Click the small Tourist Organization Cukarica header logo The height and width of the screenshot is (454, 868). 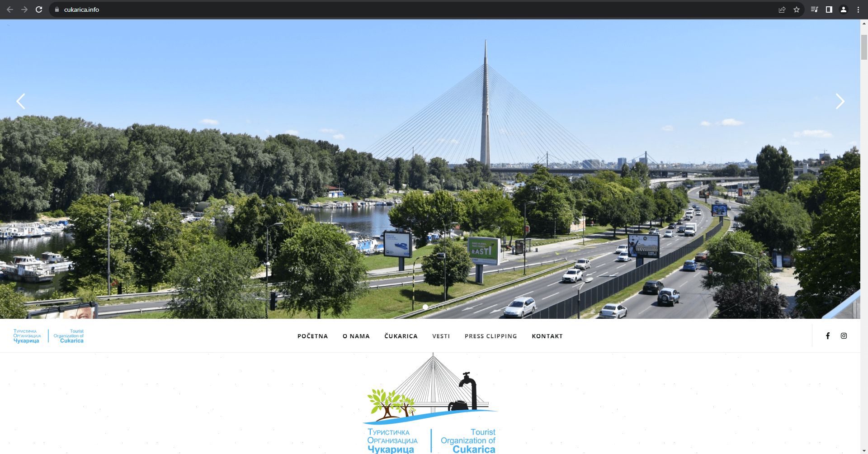pos(48,336)
